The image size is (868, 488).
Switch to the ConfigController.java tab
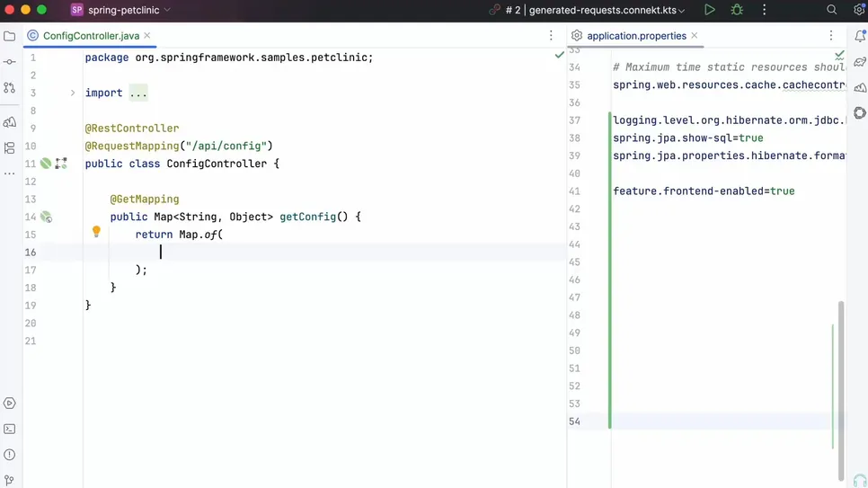click(90, 36)
